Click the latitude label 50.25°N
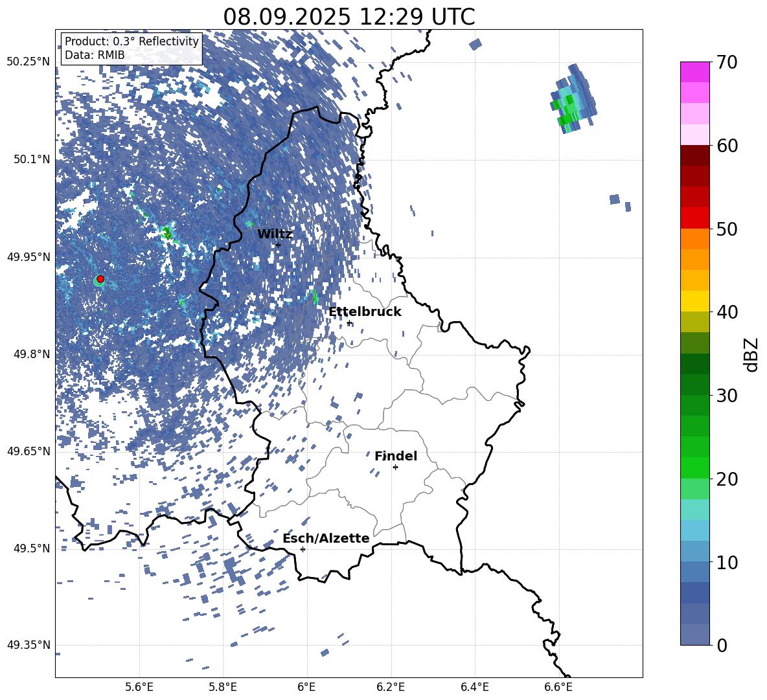This screenshot has width=767, height=700. (29, 62)
